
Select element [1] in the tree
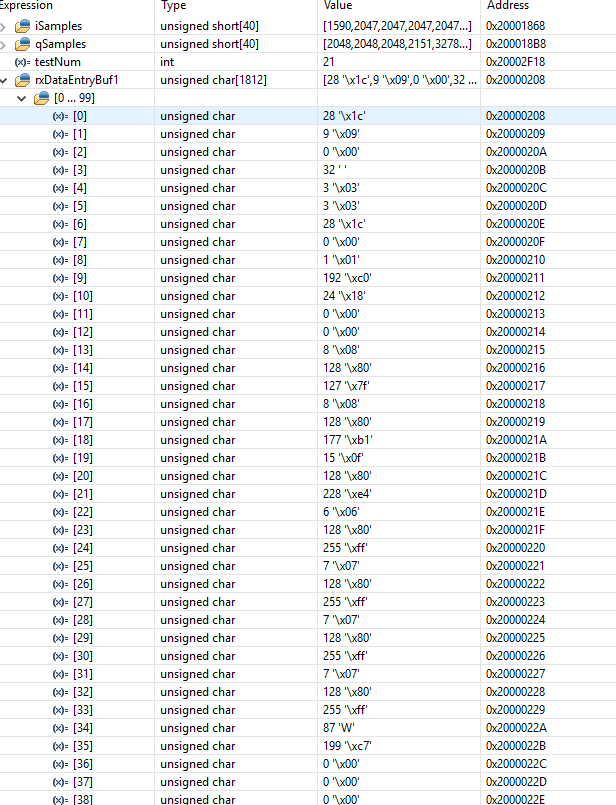80,134
